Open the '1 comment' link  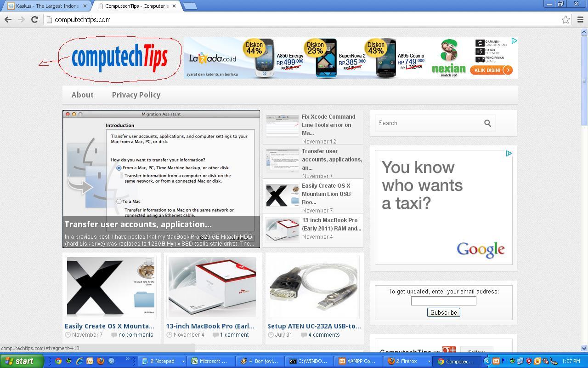coord(234,335)
